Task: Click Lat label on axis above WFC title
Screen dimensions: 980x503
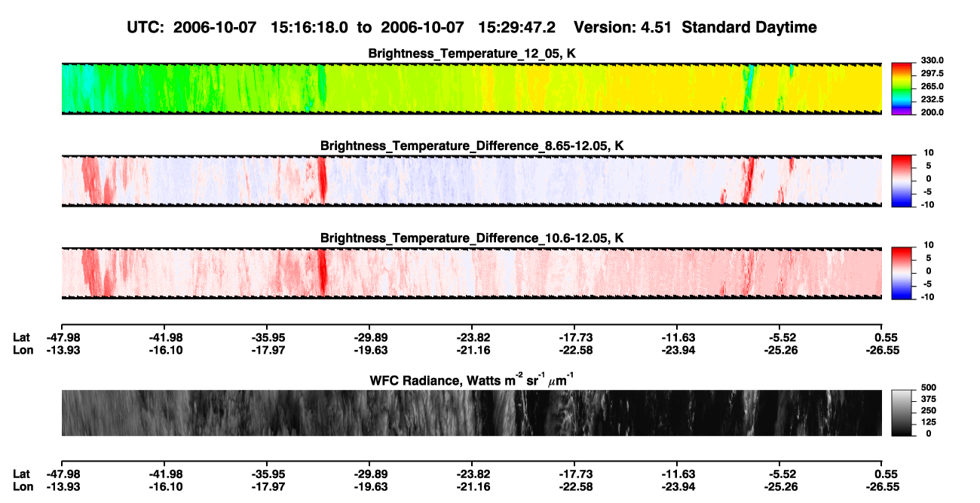Action: pyautogui.click(x=22, y=338)
